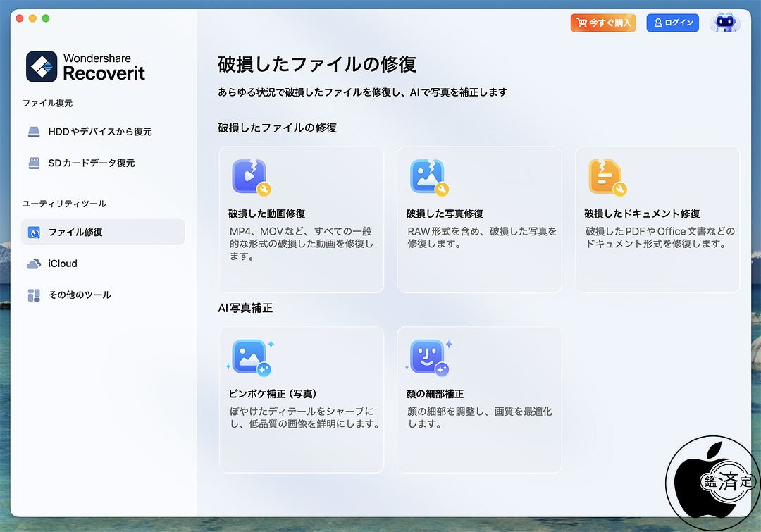
Task: Click the ピンボケ補正 photo enhancer icon
Action: [250, 357]
